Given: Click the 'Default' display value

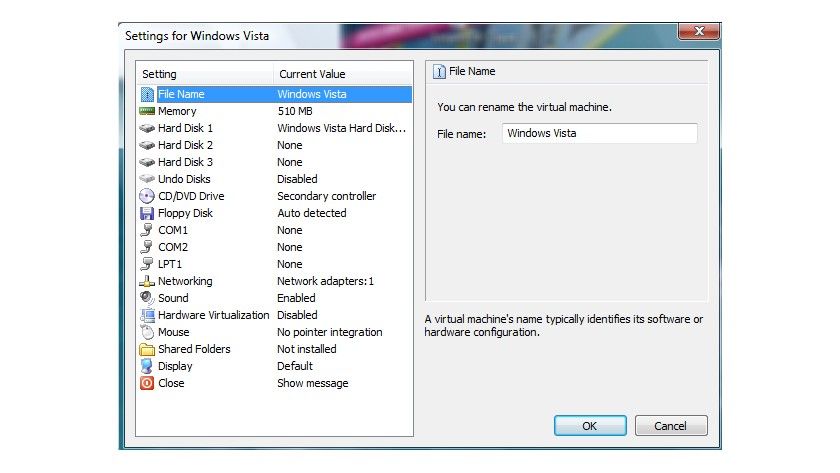Looking at the screenshot, I should (x=295, y=366).
